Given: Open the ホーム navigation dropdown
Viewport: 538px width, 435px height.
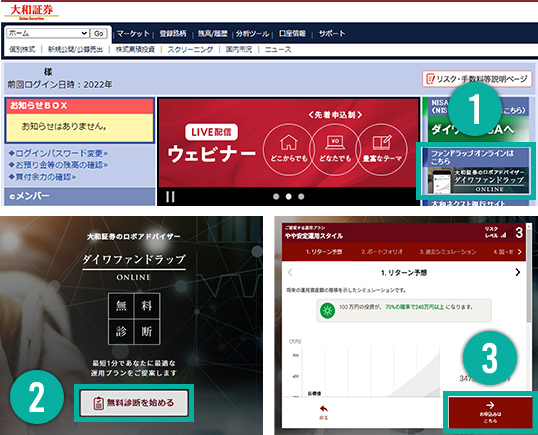Looking at the screenshot, I should [x=48, y=33].
